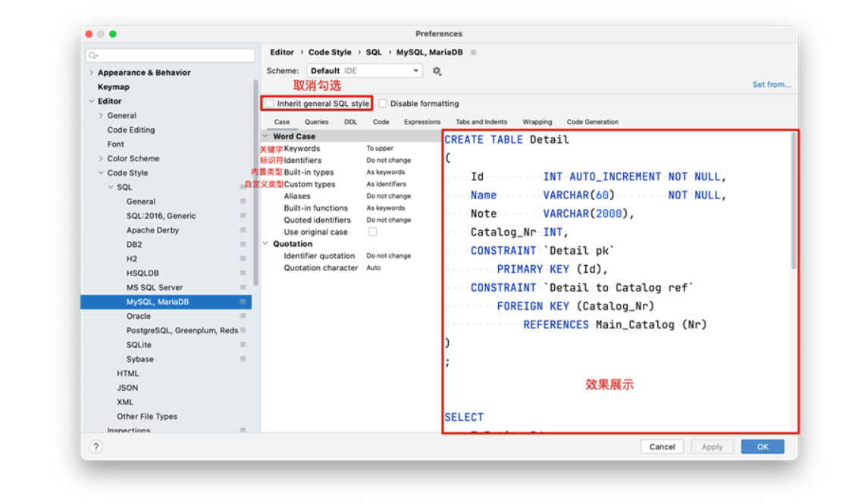
Task: Switch to the Expressions tab
Action: click(x=422, y=122)
